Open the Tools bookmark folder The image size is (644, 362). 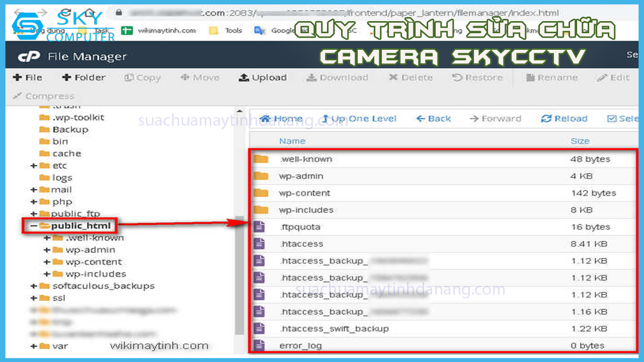(226, 31)
